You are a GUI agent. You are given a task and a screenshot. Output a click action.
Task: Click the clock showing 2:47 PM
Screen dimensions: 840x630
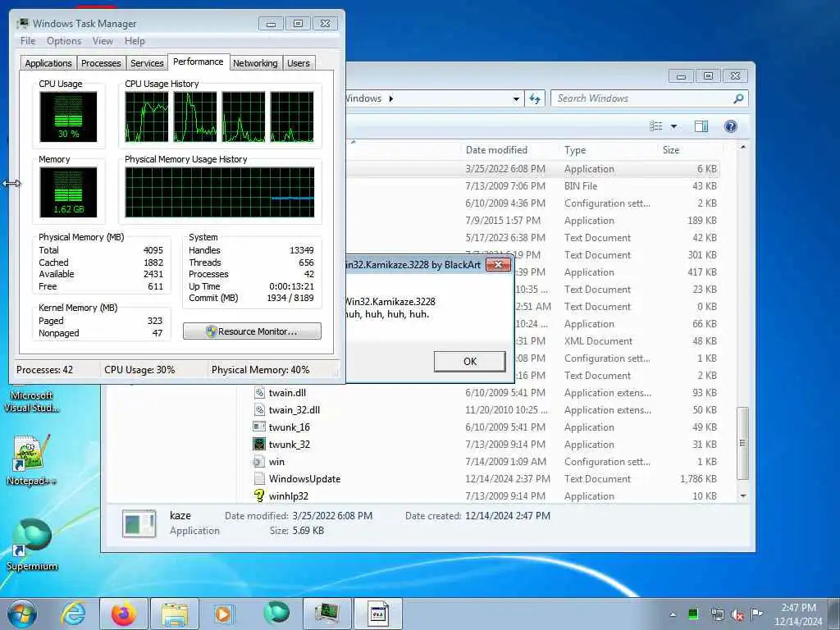798,608
